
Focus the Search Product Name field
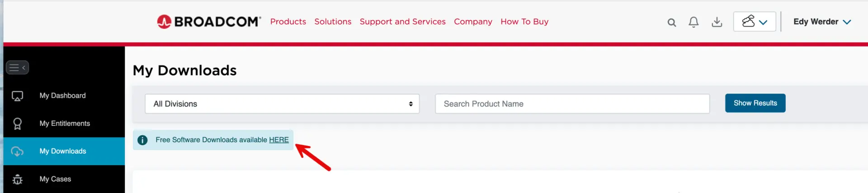click(x=572, y=104)
